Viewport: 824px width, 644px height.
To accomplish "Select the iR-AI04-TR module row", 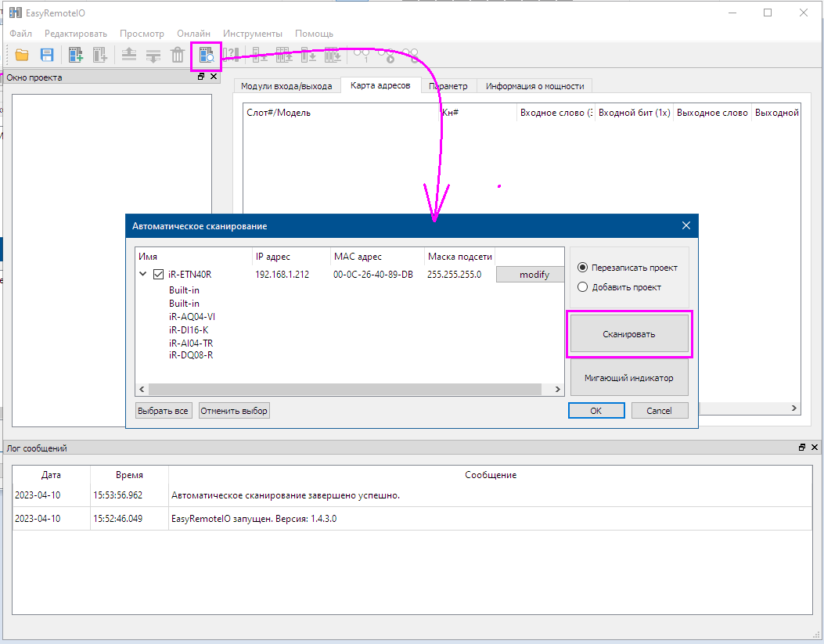I will [x=191, y=343].
